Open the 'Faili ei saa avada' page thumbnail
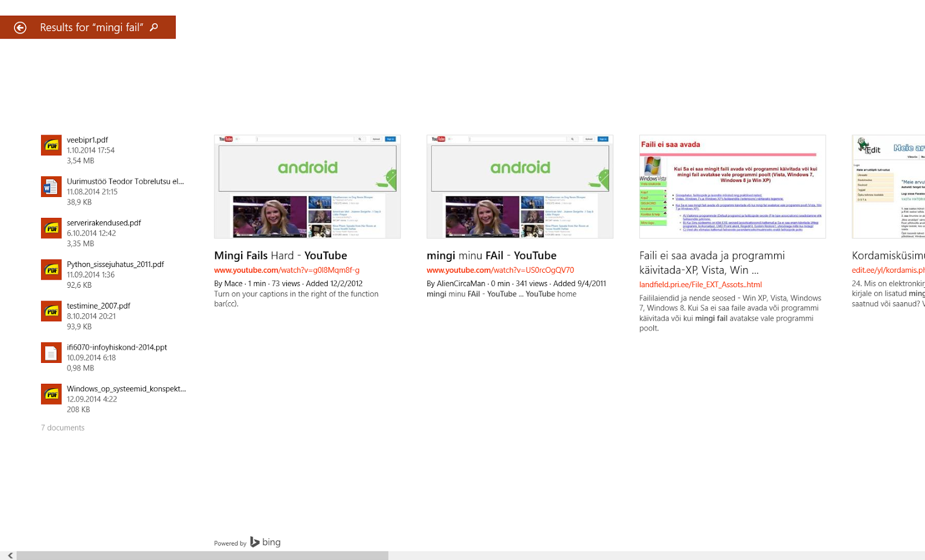This screenshot has width=925, height=560. tap(732, 187)
